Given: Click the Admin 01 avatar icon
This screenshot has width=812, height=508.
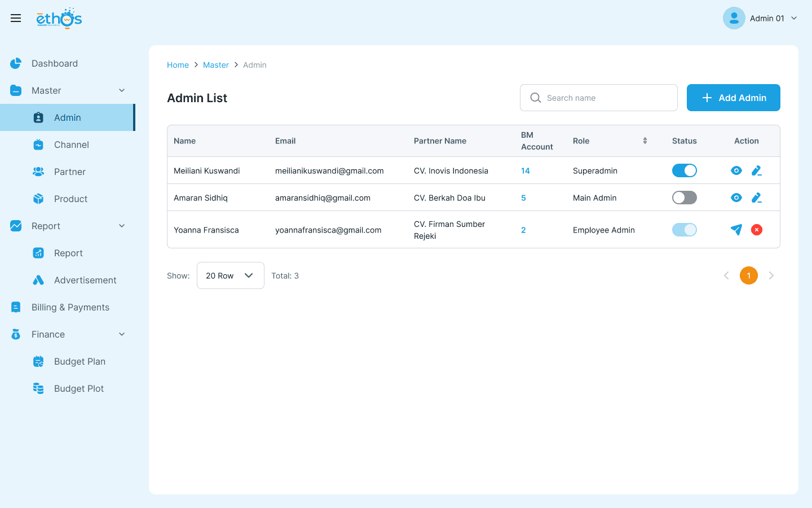Looking at the screenshot, I should pos(734,18).
